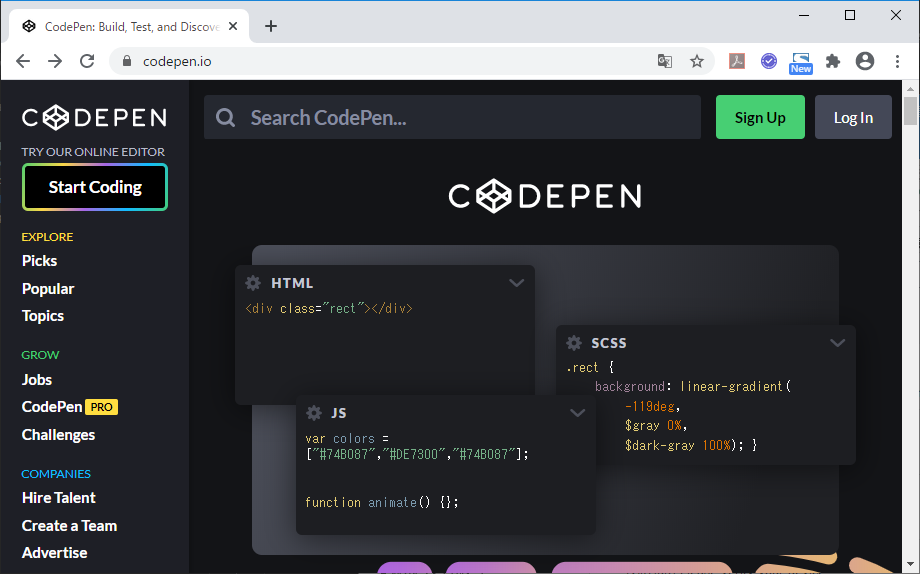Click the 'function animate() {};' line
Viewport: 920px width, 574px height.
coord(382,502)
